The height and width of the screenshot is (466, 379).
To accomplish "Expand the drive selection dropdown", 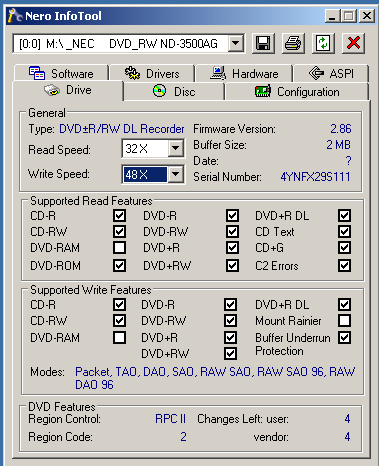I will click(x=236, y=43).
